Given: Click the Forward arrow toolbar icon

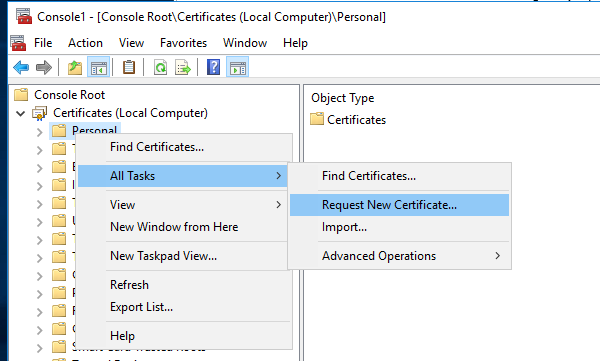Looking at the screenshot, I should pyautogui.click(x=44, y=68).
